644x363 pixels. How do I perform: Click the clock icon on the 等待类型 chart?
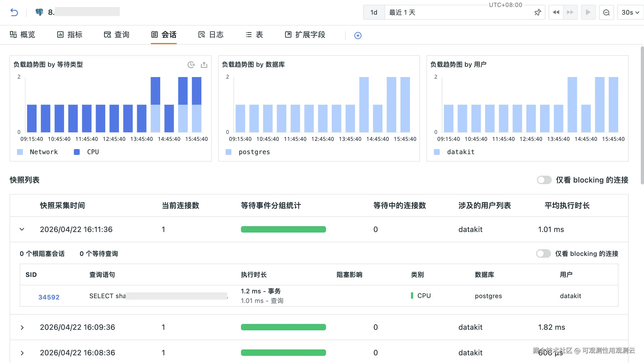pyautogui.click(x=191, y=65)
